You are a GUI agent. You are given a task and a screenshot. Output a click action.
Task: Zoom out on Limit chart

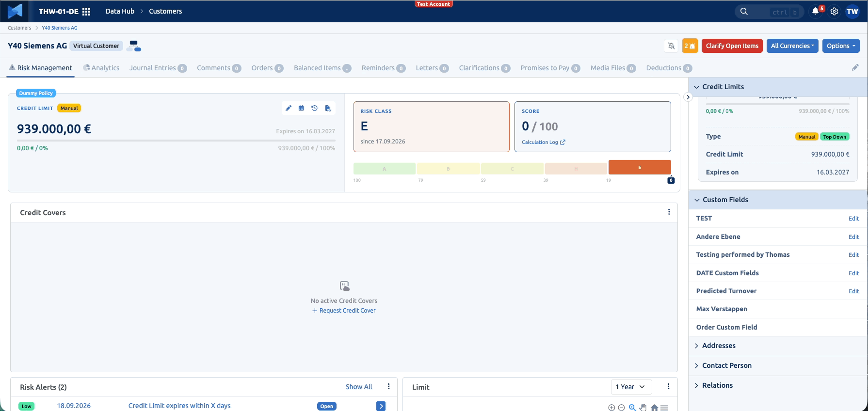click(x=621, y=408)
